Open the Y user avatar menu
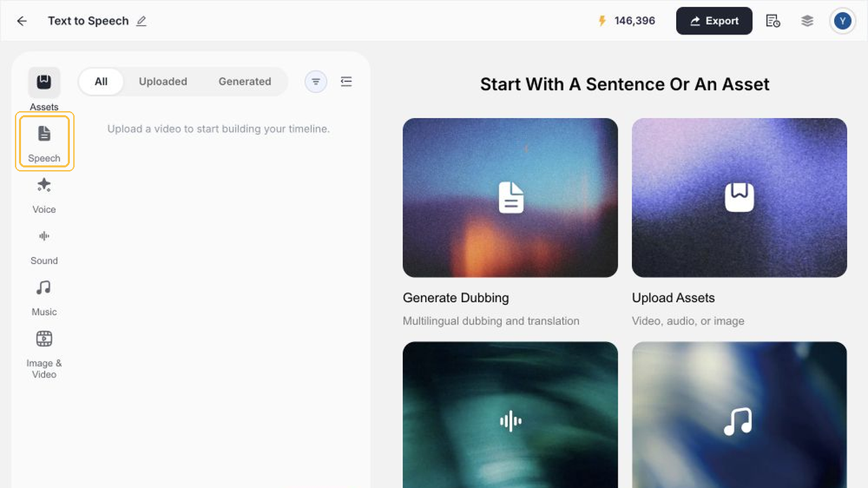The height and width of the screenshot is (488, 868). [x=842, y=21]
